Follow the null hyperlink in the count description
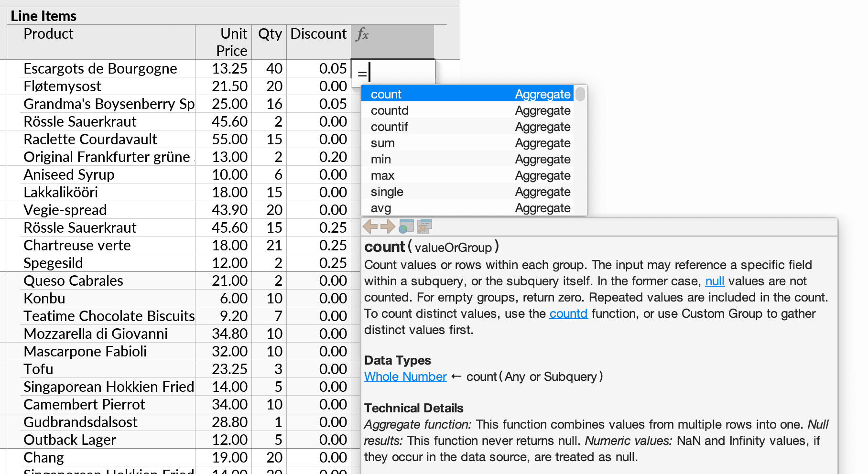 pyautogui.click(x=715, y=281)
